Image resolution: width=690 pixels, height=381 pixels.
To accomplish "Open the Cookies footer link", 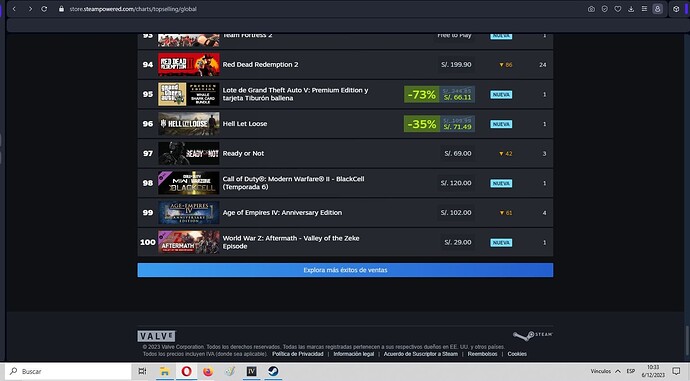I will [x=517, y=354].
